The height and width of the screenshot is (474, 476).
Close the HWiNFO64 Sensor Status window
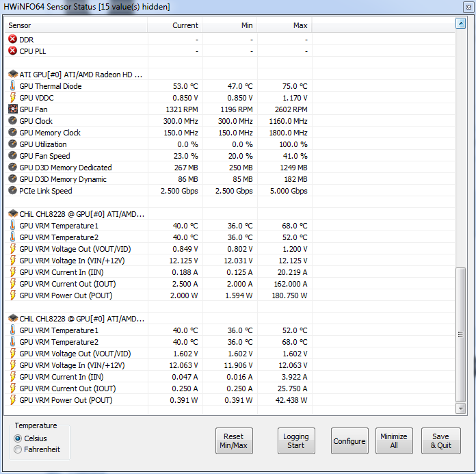pos(468,7)
